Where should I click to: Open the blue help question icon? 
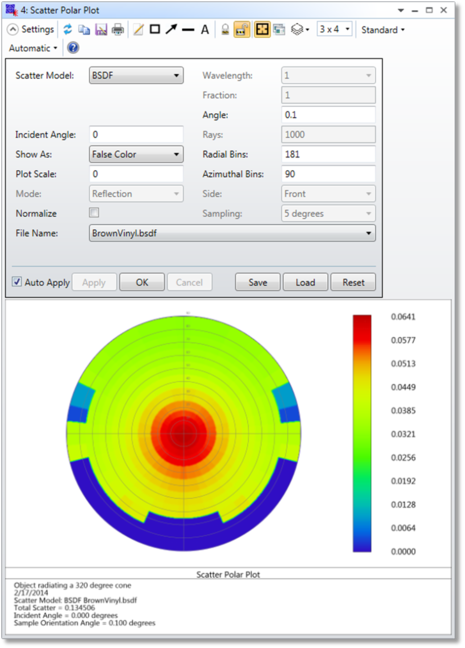point(73,48)
